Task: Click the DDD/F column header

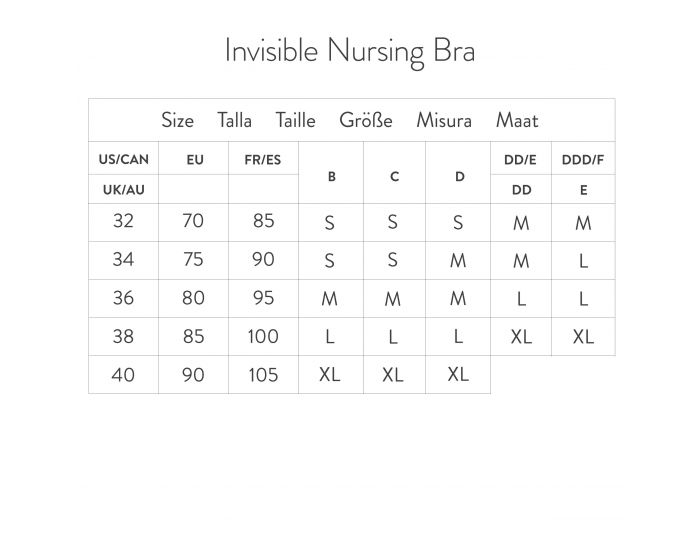Action: (x=583, y=159)
